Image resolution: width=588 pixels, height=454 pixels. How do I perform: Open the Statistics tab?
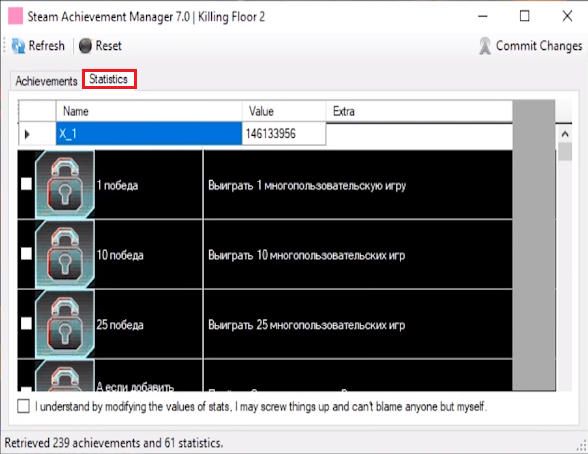tap(109, 79)
